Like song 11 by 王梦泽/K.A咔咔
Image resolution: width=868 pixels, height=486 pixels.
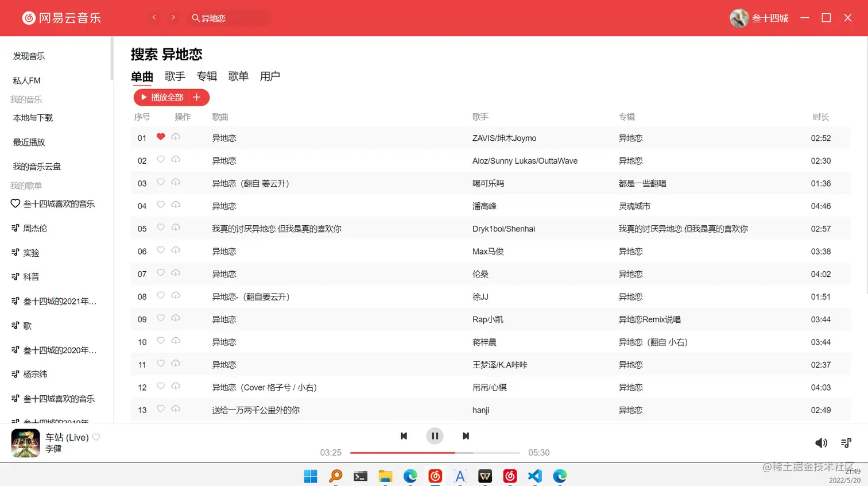[161, 363]
